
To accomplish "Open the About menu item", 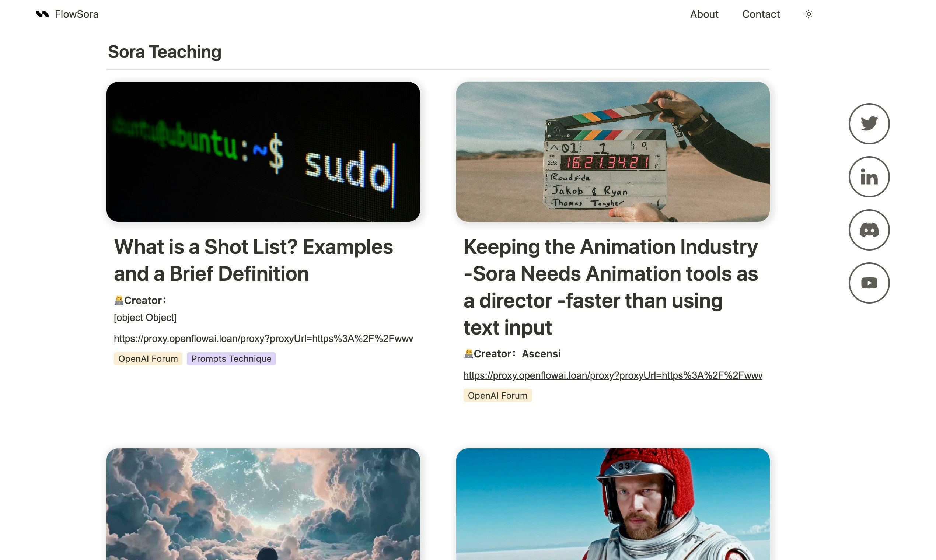I will (x=704, y=14).
